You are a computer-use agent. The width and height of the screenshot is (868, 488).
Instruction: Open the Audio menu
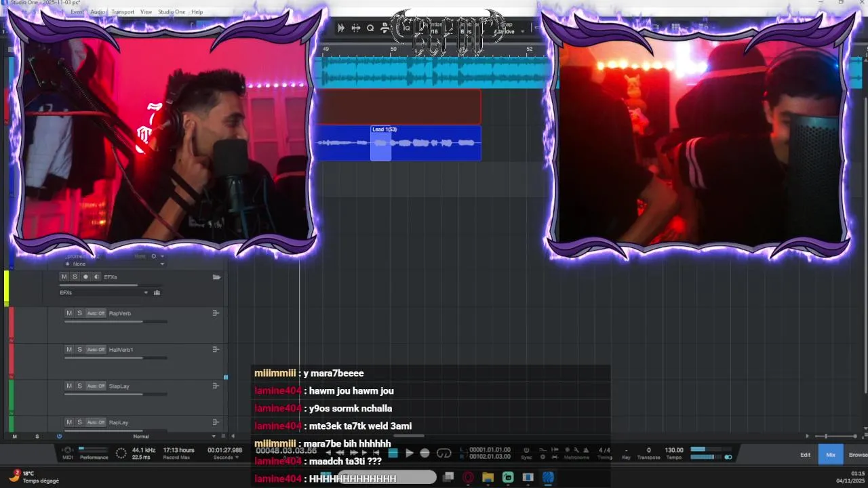(x=98, y=12)
